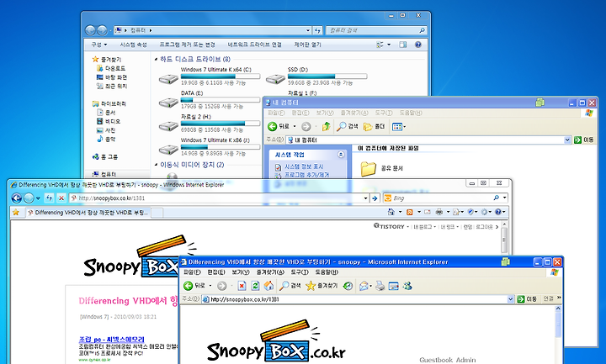Collapse 이동식 미디어 장치 (2) group
Screen dimensions: 606x364
(156, 165)
